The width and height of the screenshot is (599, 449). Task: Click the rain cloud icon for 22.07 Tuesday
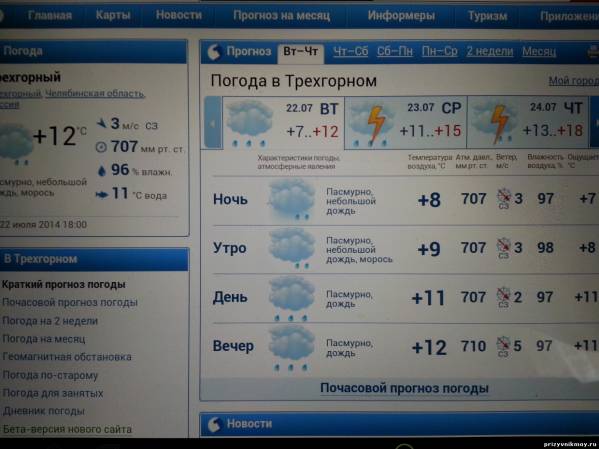[x=249, y=123]
